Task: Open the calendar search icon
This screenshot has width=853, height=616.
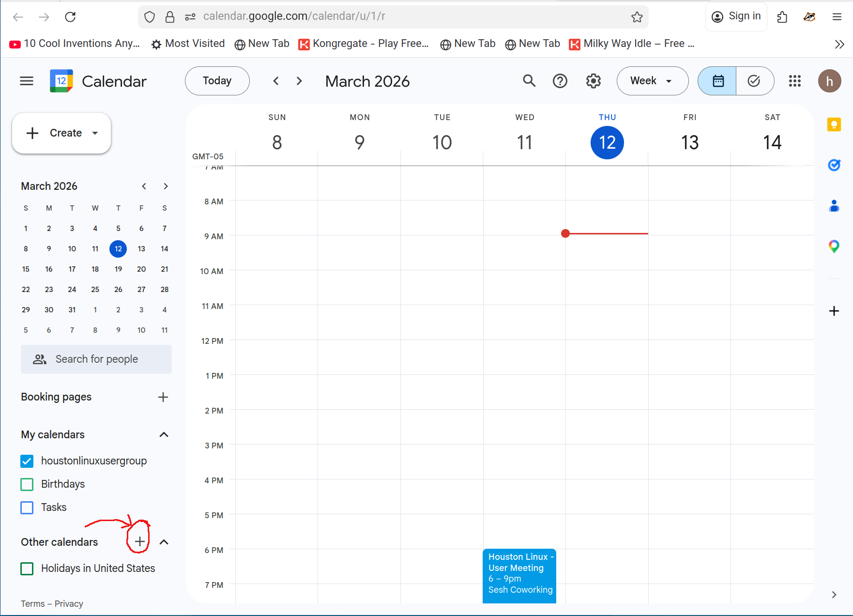Action: [x=529, y=81]
